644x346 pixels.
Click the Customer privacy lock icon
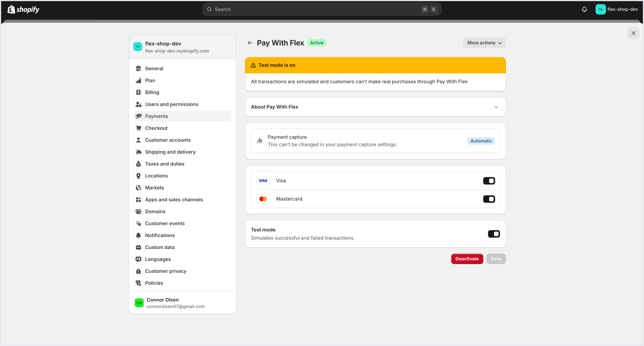coord(138,271)
